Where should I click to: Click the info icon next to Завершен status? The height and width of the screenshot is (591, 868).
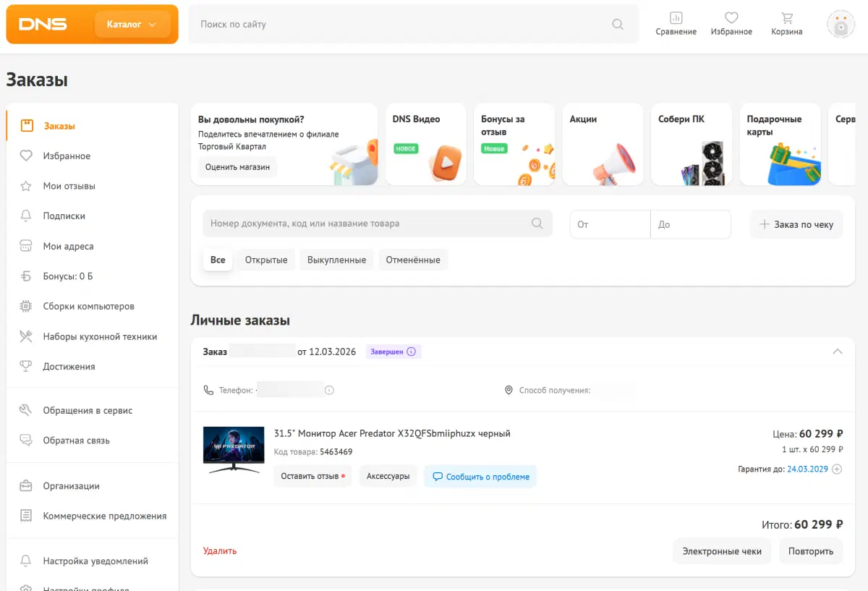tap(412, 352)
